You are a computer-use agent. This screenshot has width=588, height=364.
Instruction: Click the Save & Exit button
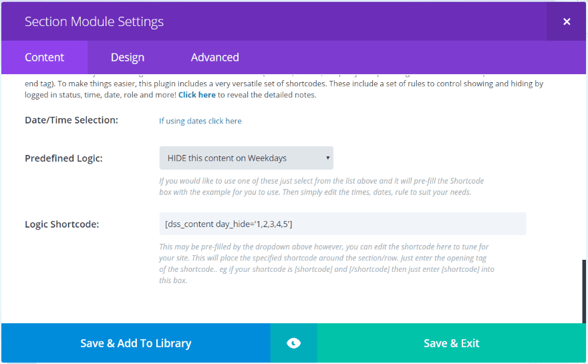tap(452, 343)
